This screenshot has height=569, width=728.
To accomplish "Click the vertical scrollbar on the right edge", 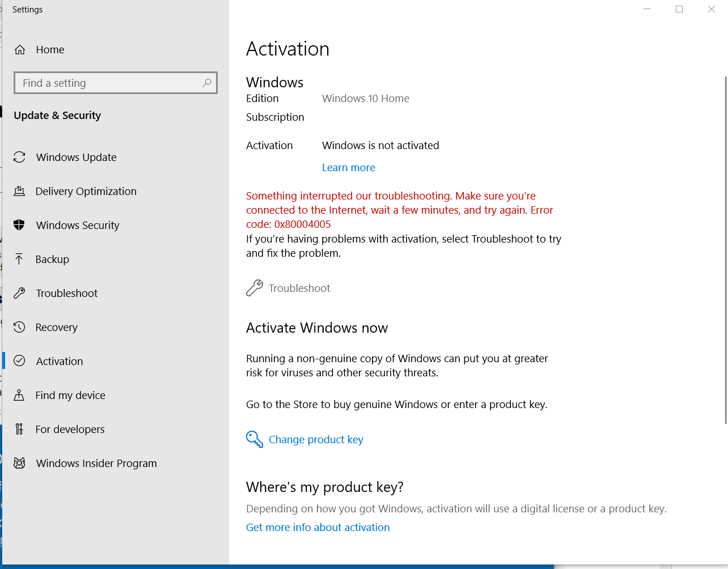I will point(725,249).
